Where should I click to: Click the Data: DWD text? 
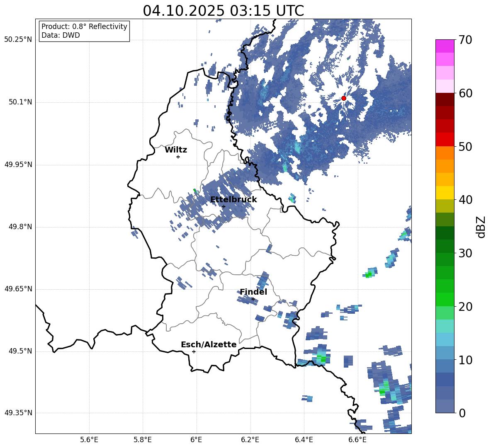point(61,35)
